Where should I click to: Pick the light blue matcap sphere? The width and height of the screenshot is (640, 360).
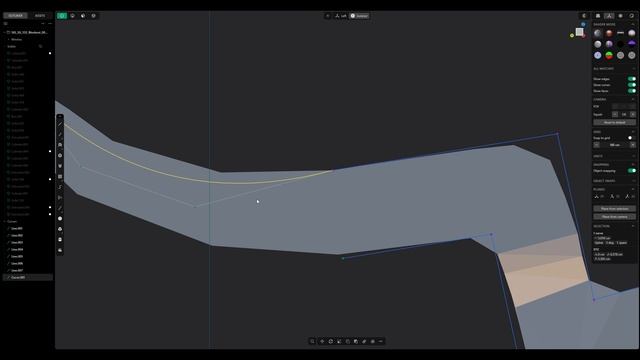click(598, 55)
